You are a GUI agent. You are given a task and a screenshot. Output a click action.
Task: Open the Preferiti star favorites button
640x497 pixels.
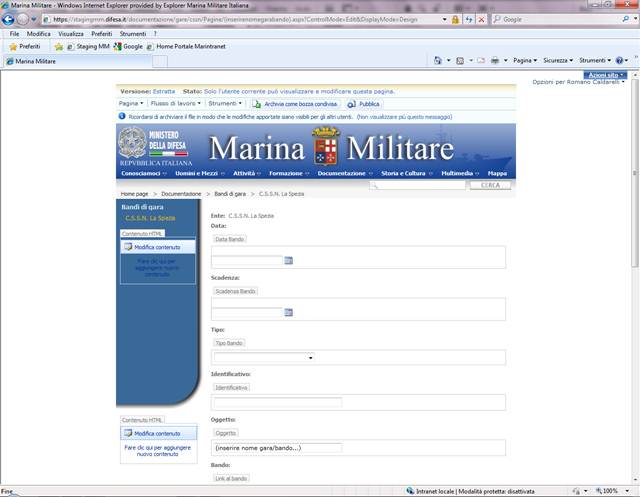click(x=25, y=47)
